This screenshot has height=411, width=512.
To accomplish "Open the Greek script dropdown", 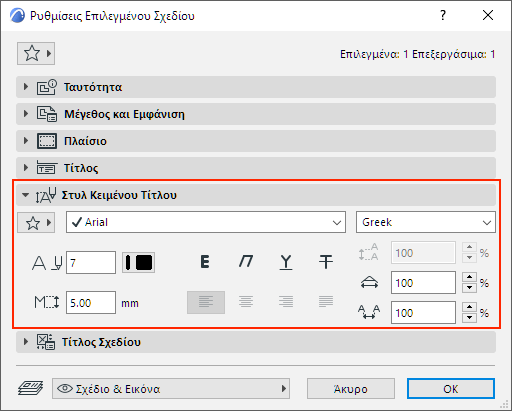I will (x=426, y=222).
